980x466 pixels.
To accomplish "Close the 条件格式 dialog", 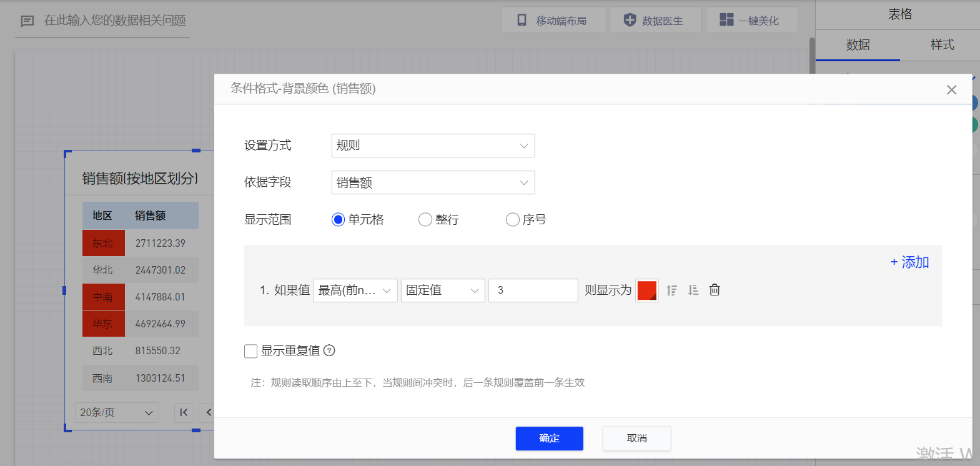I will [951, 90].
